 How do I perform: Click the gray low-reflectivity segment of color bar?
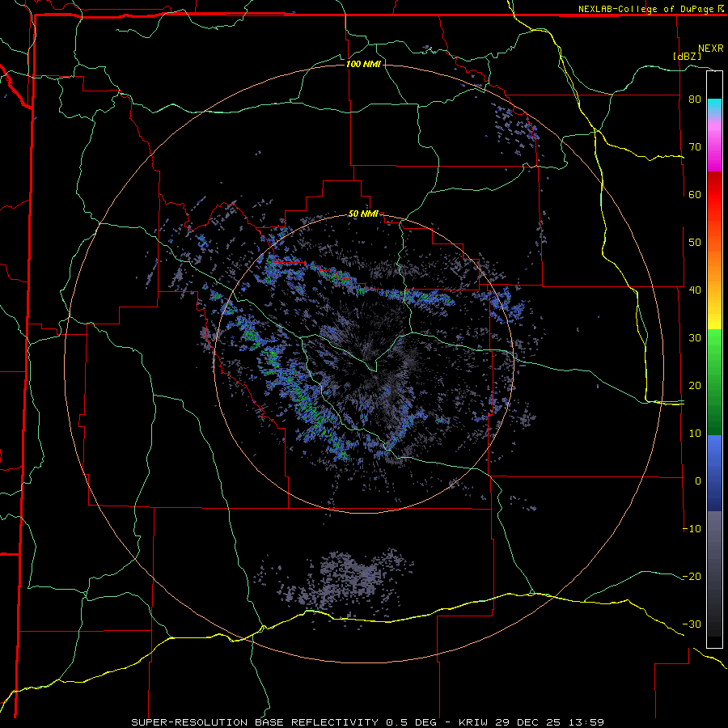click(714, 574)
